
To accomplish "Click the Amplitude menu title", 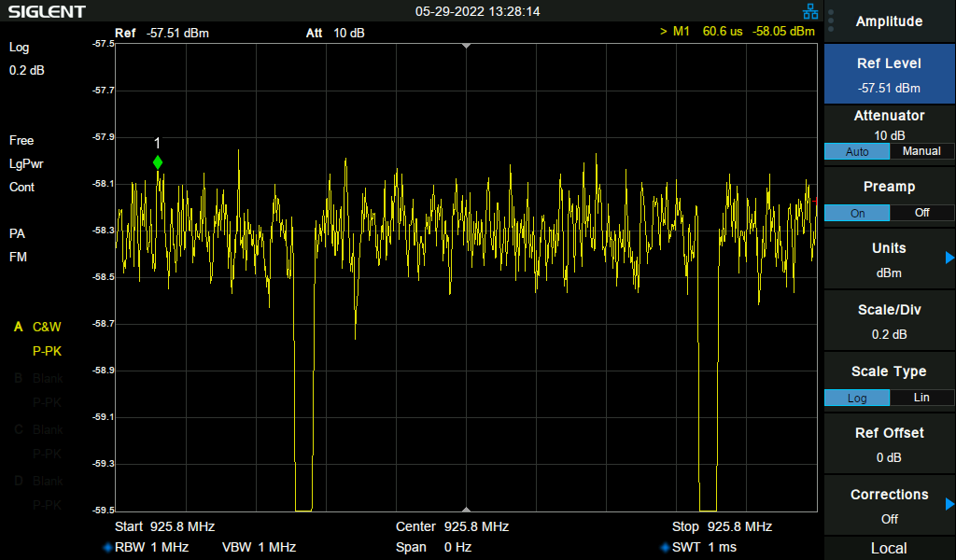I will click(889, 21).
